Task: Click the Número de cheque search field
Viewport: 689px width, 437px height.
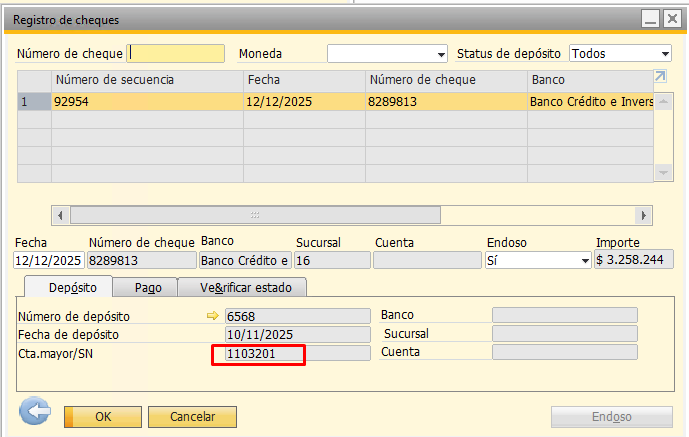Action: (x=177, y=54)
